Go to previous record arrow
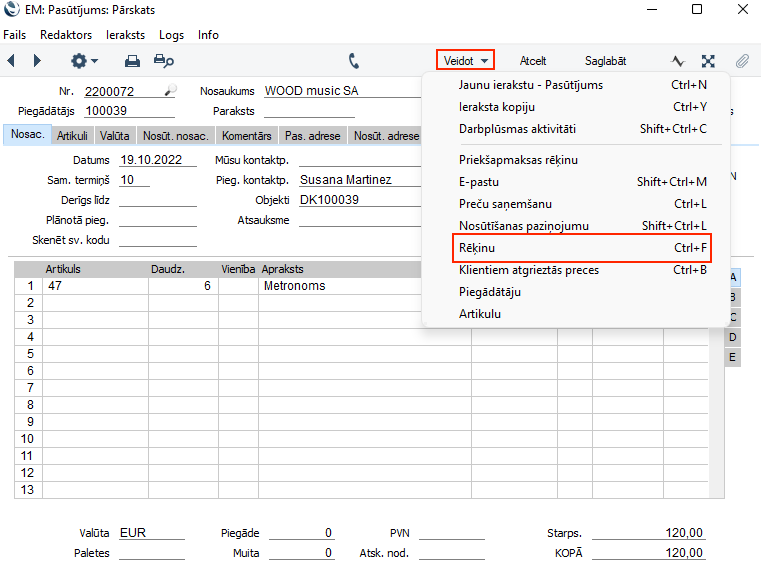 tap(11, 61)
